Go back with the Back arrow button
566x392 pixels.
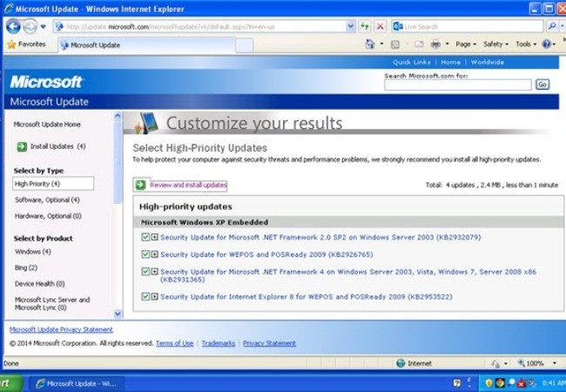(13, 26)
